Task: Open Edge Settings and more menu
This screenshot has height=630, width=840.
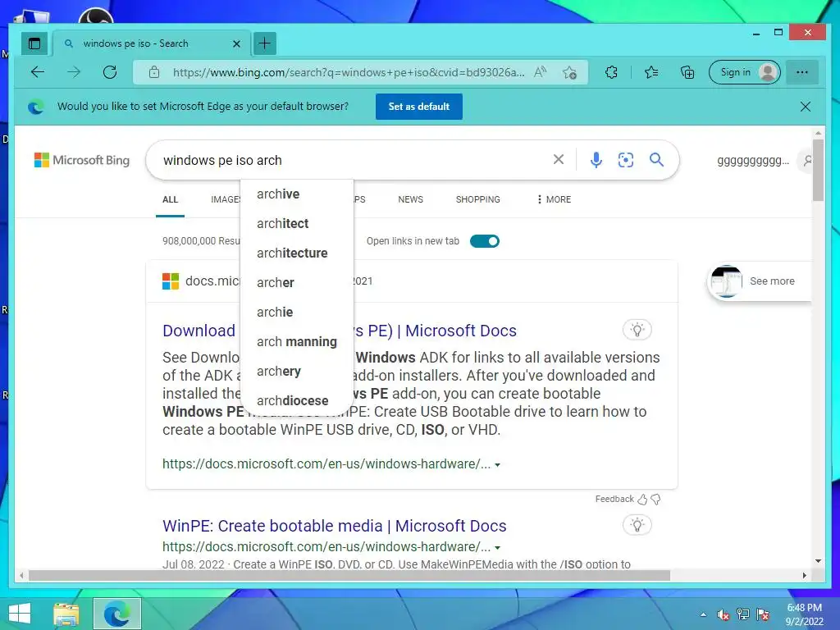Action: pos(802,72)
